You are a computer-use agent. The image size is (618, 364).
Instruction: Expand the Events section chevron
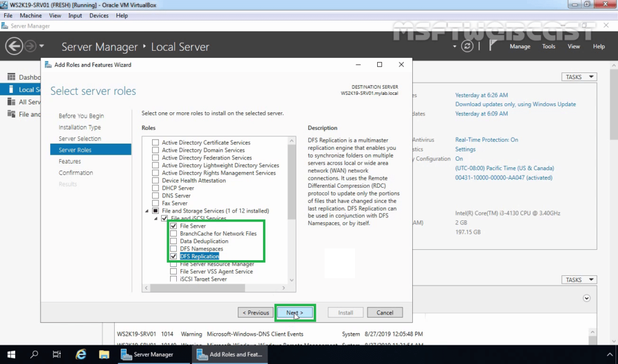(587, 298)
